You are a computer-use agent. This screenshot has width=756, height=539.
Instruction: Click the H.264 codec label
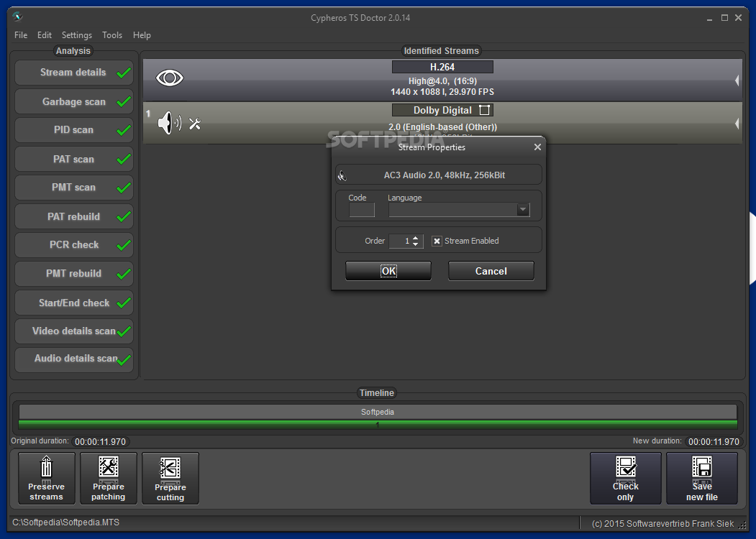[442, 67]
